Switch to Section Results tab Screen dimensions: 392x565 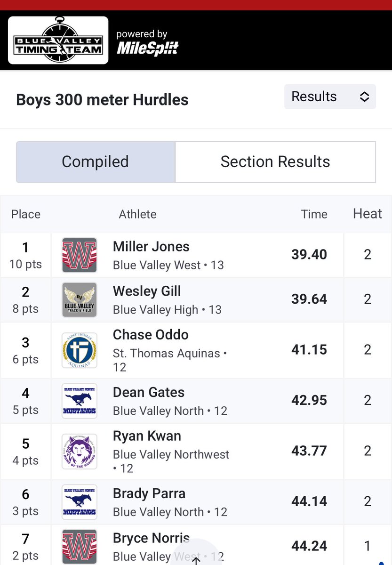275,162
